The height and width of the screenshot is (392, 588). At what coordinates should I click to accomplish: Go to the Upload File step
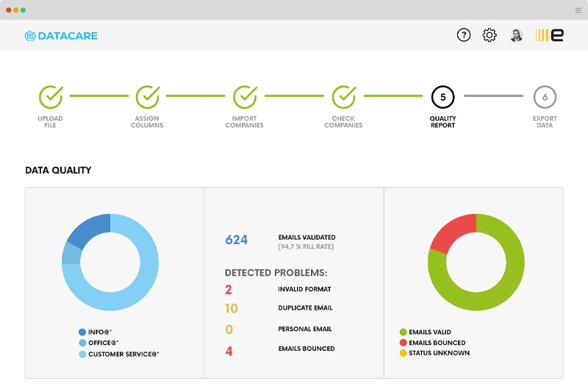pyautogui.click(x=50, y=96)
